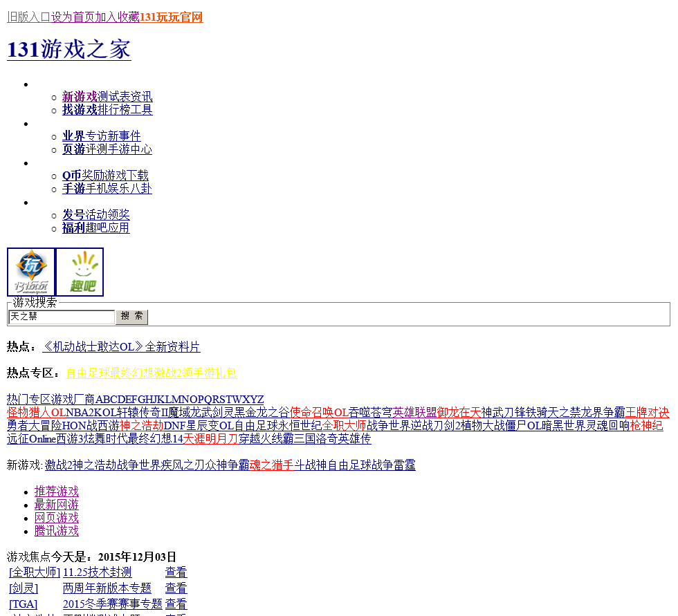678x616 pixels.
Task: Open the 发号 navigation item
Action: click(74, 215)
